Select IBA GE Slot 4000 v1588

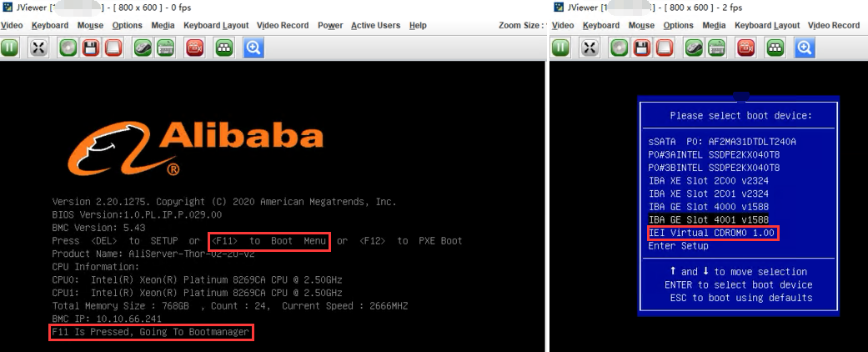(708, 207)
